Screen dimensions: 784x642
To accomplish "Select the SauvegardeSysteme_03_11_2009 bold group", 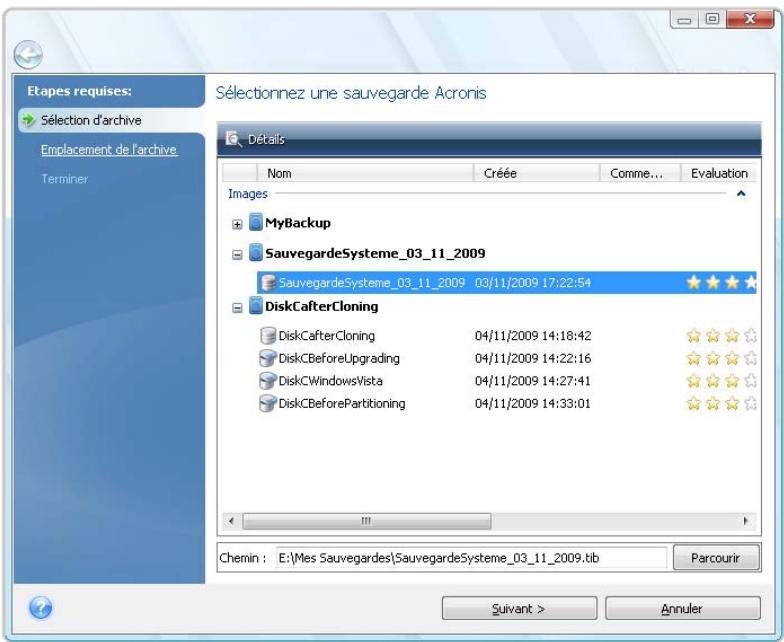I will pos(375,253).
